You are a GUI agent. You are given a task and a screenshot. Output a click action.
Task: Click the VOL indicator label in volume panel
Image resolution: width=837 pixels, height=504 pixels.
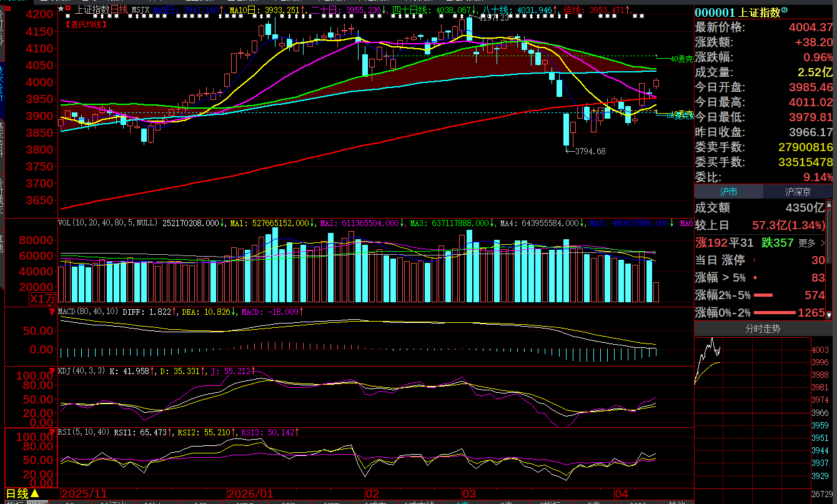(x=64, y=223)
